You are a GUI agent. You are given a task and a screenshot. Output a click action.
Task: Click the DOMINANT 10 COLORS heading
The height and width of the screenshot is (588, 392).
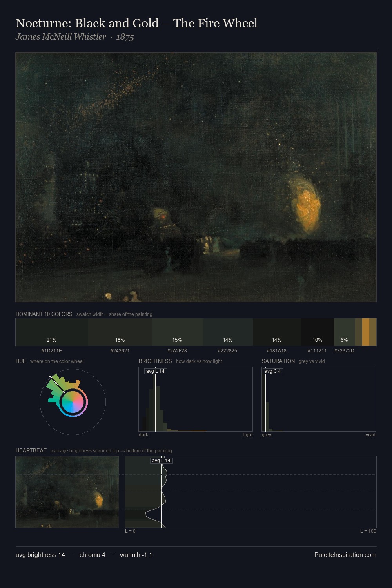[44, 314]
